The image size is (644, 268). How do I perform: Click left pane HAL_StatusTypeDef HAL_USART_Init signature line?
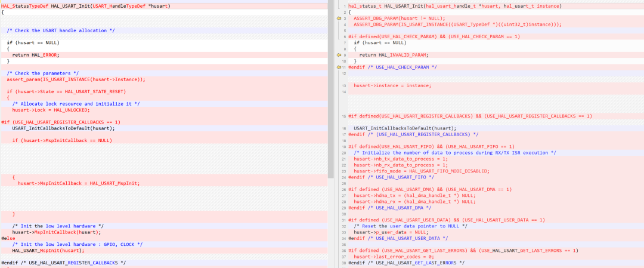coord(86,6)
